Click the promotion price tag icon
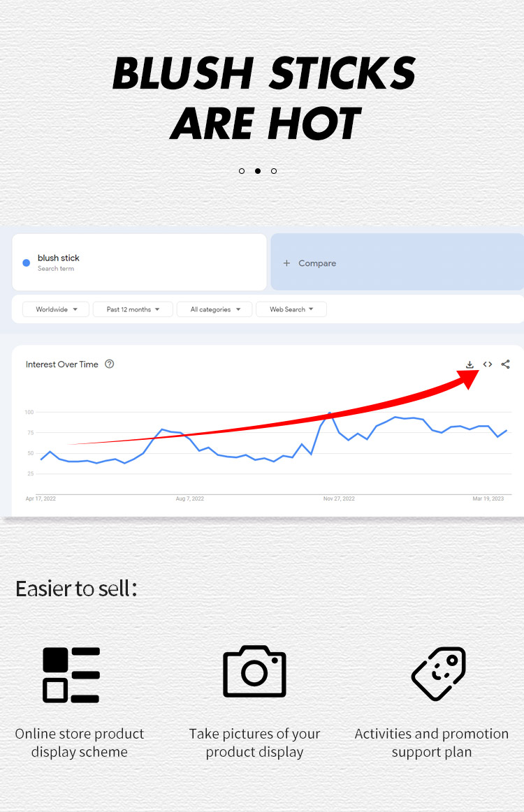524x812 pixels. [x=438, y=673]
